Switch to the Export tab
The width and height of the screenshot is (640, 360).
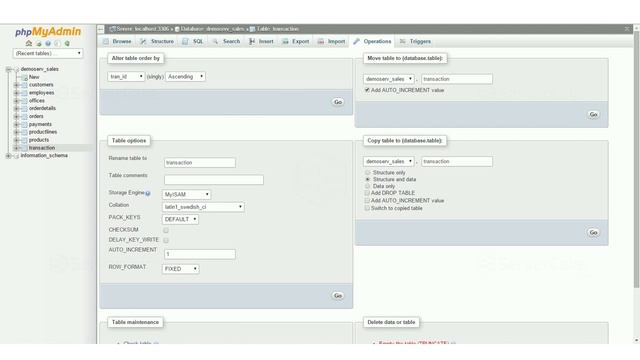(296, 42)
